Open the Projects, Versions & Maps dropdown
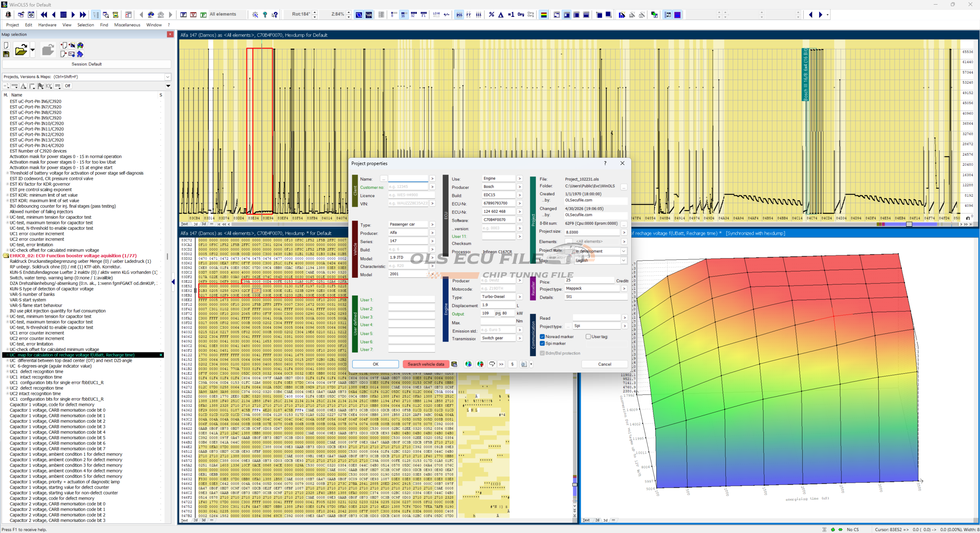Image resolution: width=980 pixels, height=533 pixels. (167, 77)
